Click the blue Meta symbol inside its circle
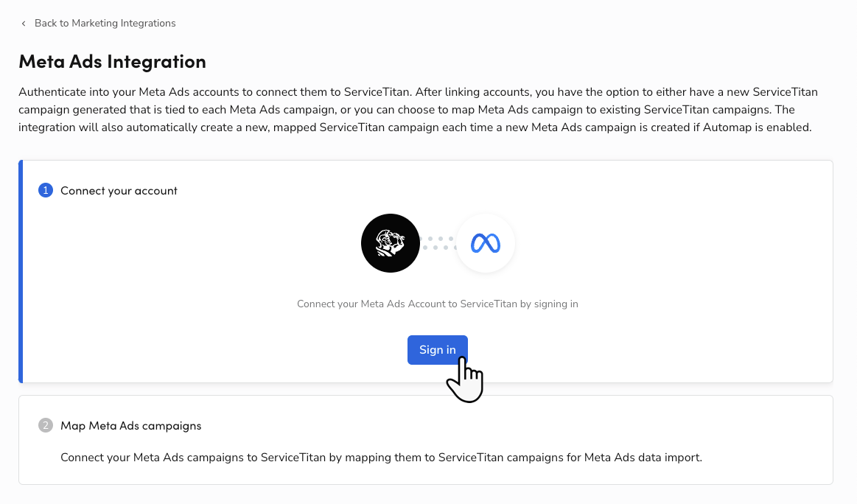 tap(486, 243)
